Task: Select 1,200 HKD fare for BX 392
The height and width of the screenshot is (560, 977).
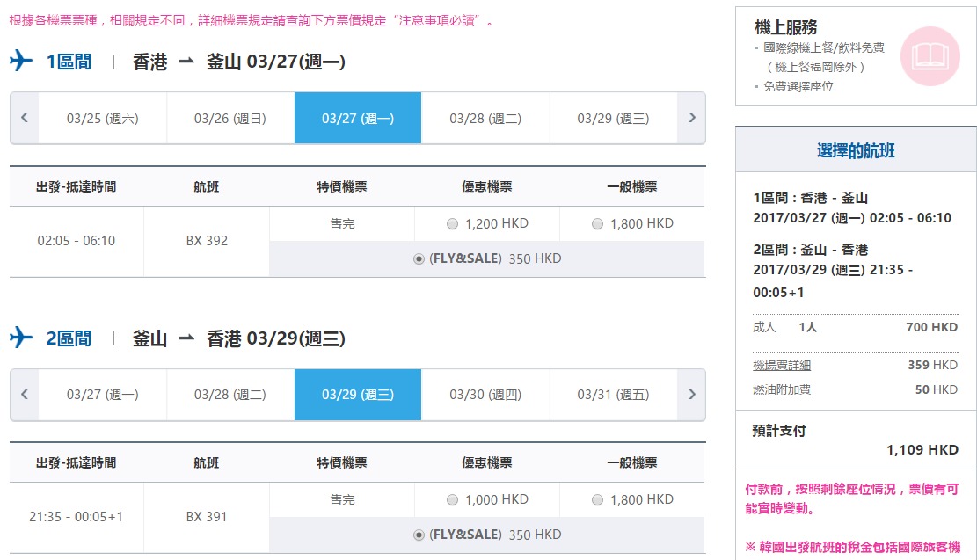Action: (x=453, y=224)
